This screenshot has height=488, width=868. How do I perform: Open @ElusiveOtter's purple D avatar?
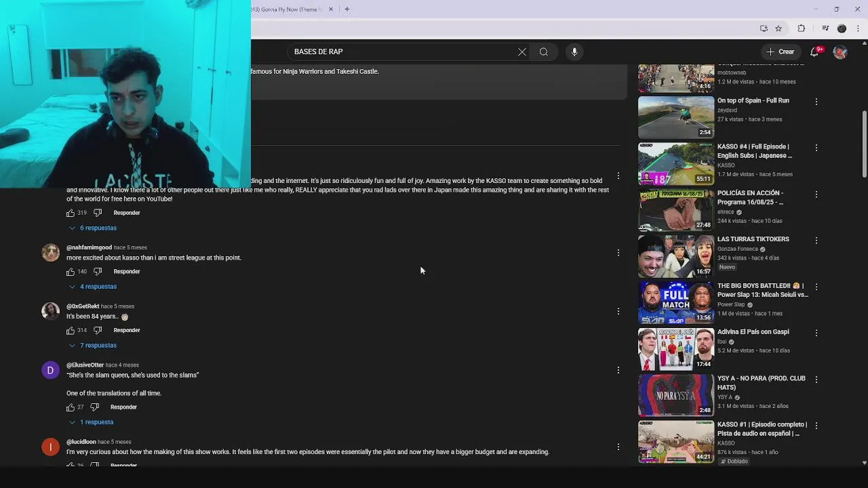click(x=50, y=370)
